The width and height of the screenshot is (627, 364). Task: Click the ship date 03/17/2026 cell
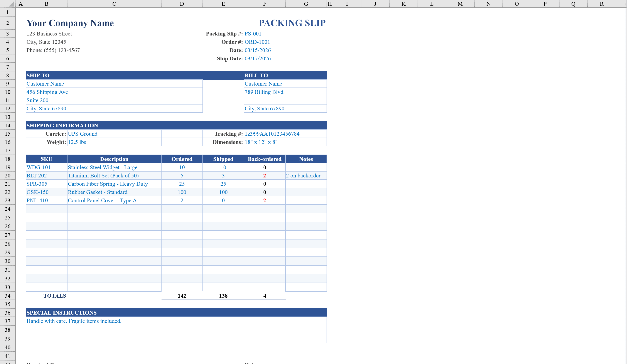[x=258, y=59]
